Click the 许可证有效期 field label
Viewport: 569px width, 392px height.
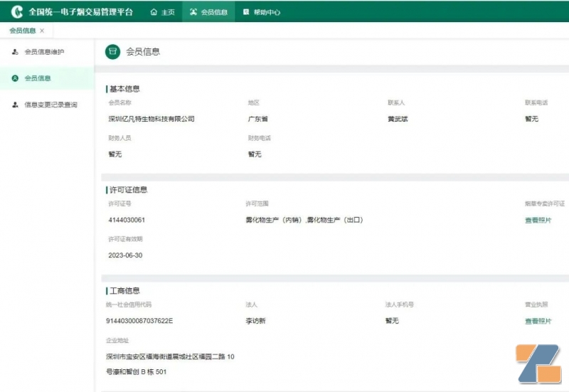point(125,239)
